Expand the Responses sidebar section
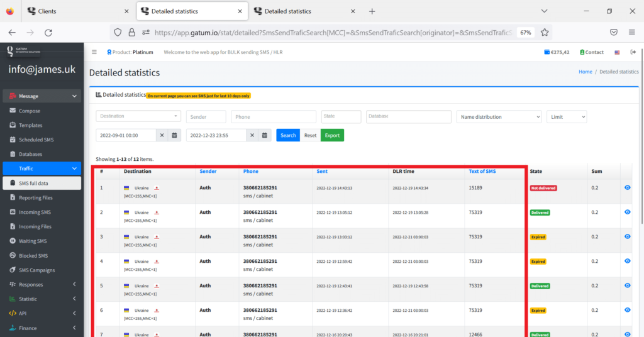Viewport: 644px width, 337px height. [x=42, y=284]
